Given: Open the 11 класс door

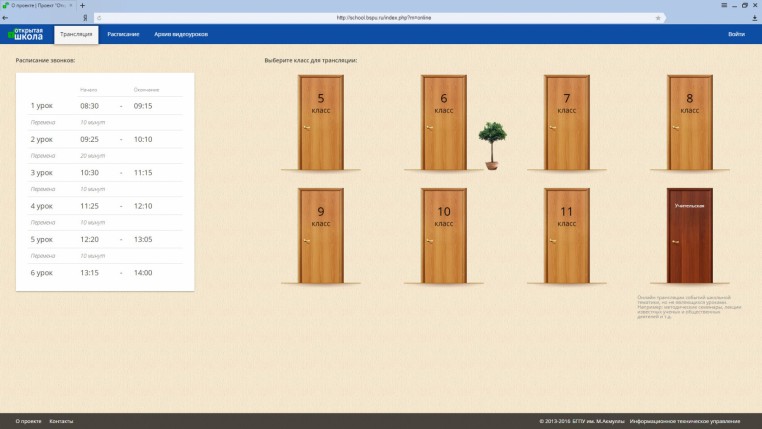Looking at the screenshot, I should pos(567,235).
